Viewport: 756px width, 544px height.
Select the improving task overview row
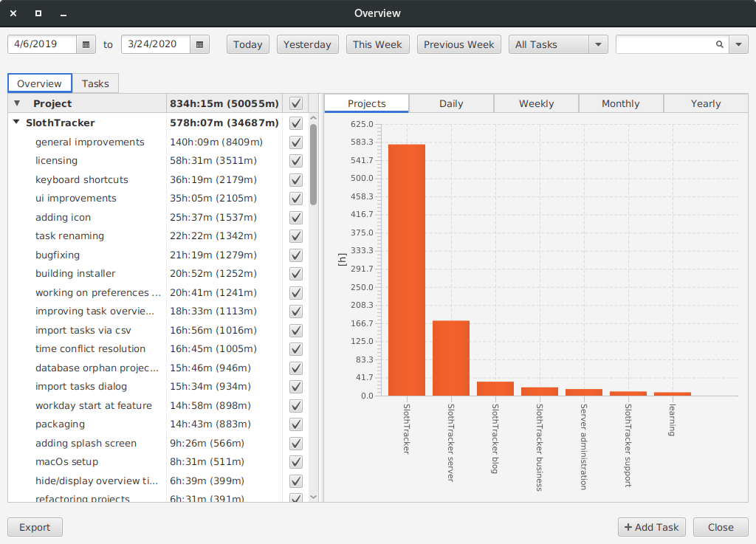coord(158,311)
